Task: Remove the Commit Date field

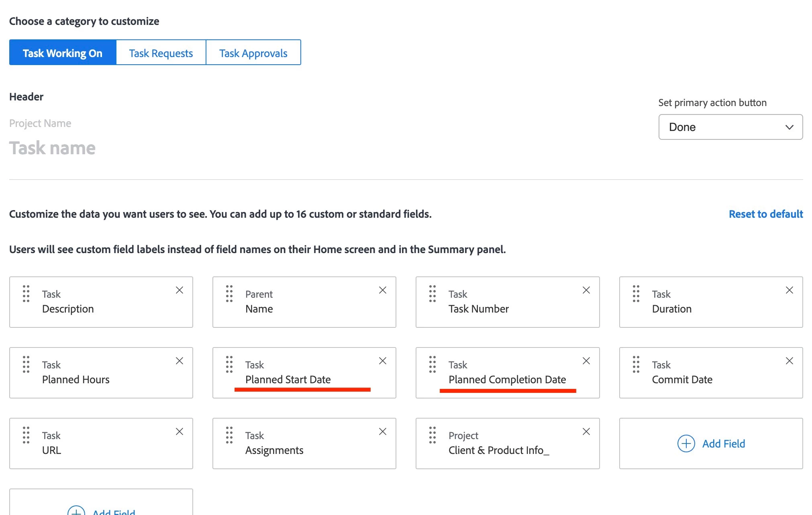Action: click(789, 361)
